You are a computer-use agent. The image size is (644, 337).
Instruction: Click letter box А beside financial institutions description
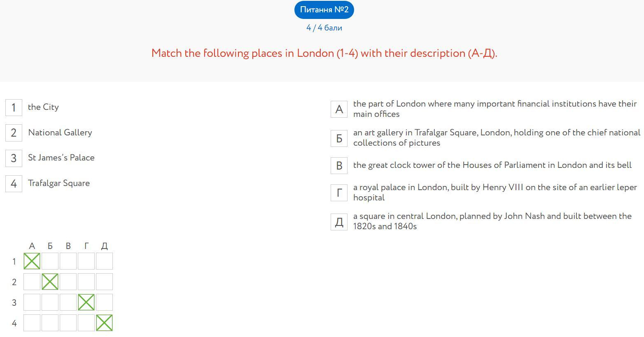[339, 109]
